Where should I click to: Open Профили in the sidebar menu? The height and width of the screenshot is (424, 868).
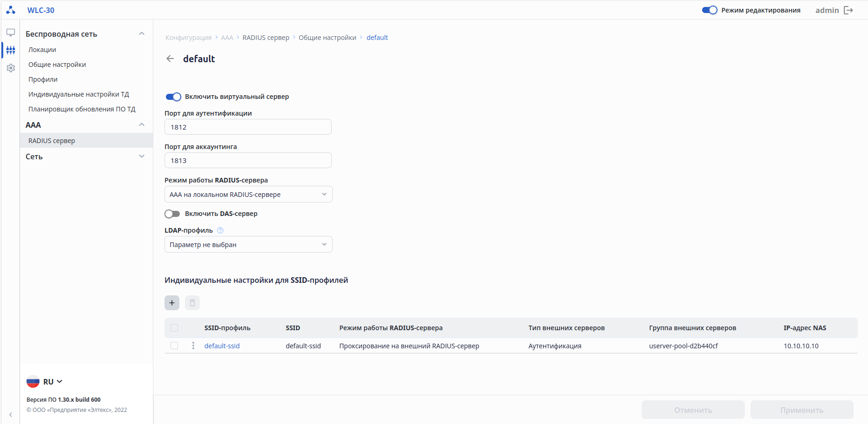tap(43, 79)
